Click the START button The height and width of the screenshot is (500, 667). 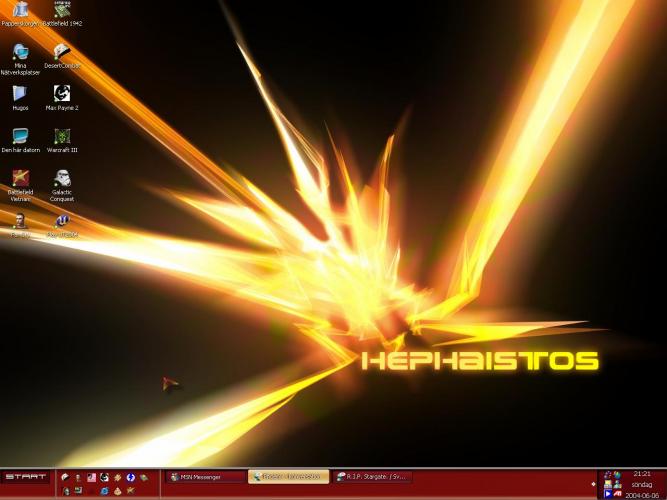(x=26, y=476)
